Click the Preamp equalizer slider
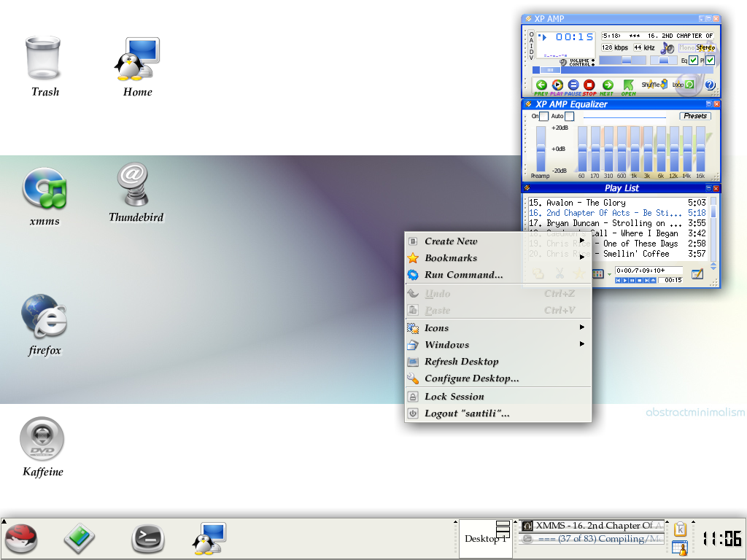Screen dimensions: 747x560 coord(541,149)
